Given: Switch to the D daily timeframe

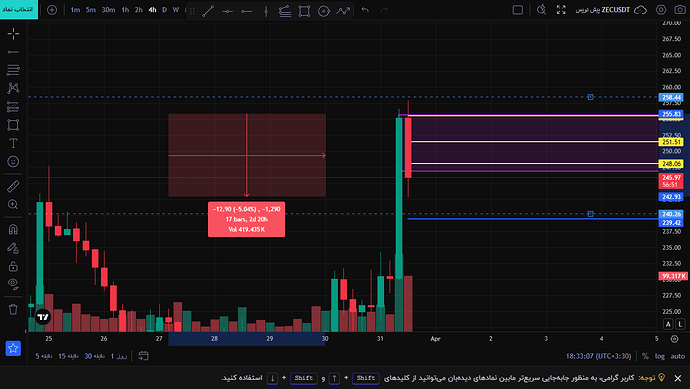Looking at the screenshot, I should point(165,10).
